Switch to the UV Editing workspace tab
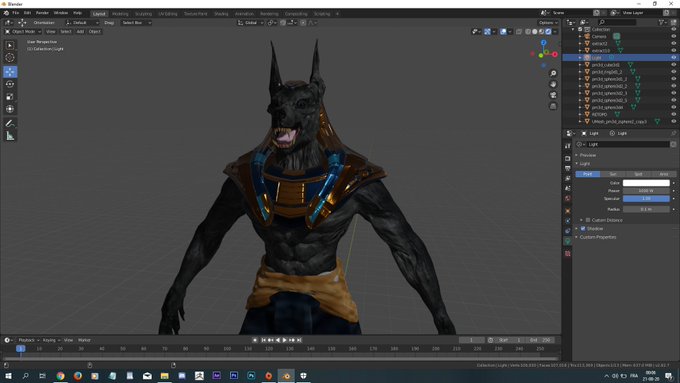Viewport: 680px width, 383px height. [168, 14]
